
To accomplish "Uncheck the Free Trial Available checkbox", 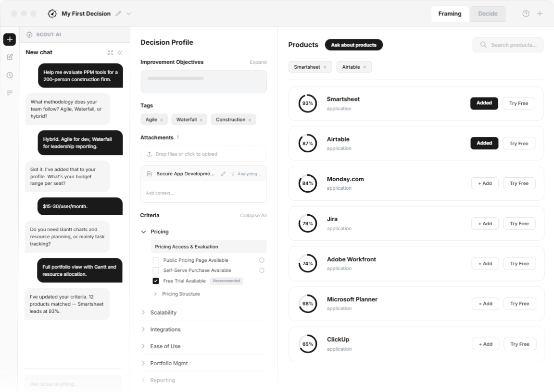I will click(x=156, y=281).
